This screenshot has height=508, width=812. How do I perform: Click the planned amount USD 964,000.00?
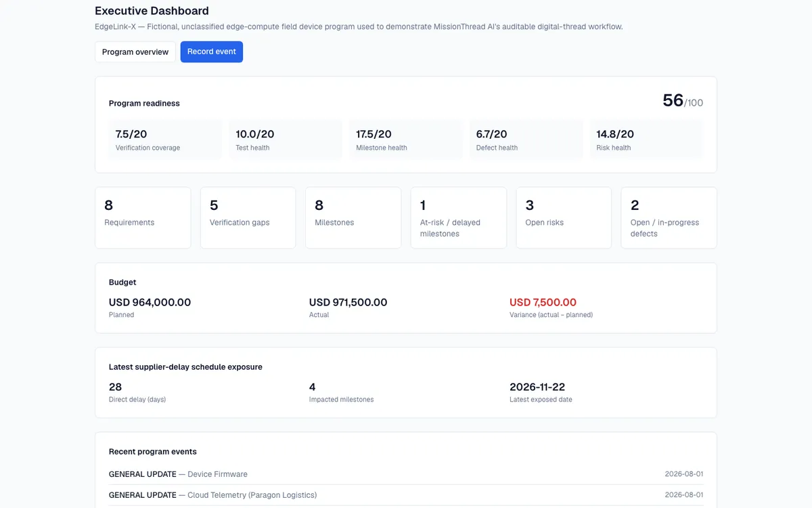pos(150,303)
